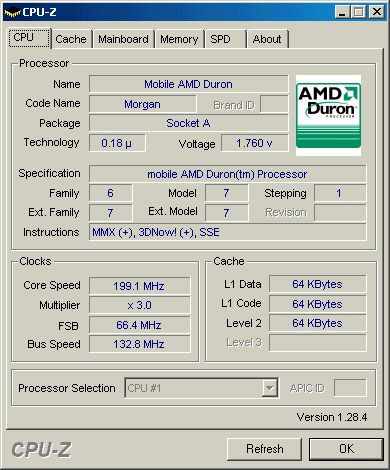Open the About tab
Image resolution: width=390 pixels, height=470 pixels.
tap(268, 39)
